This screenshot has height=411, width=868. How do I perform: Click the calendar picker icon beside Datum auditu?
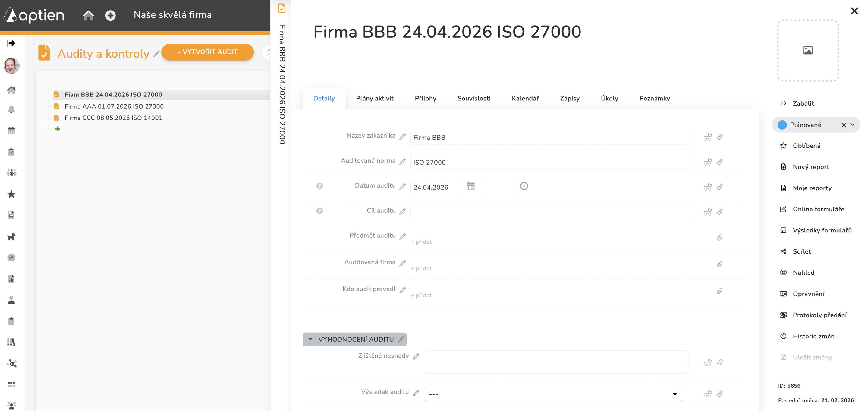pyautogui.click(x=470, y=186)
